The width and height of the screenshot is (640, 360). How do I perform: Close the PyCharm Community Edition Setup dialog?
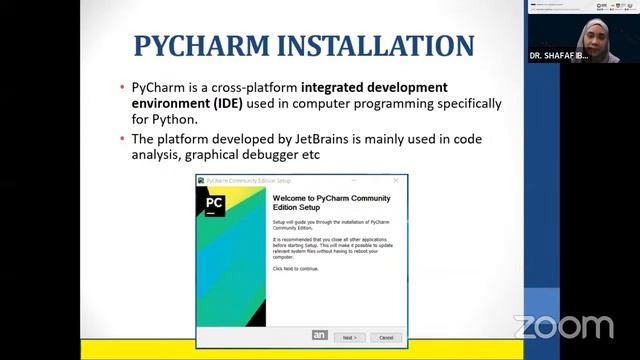[396, 180]
